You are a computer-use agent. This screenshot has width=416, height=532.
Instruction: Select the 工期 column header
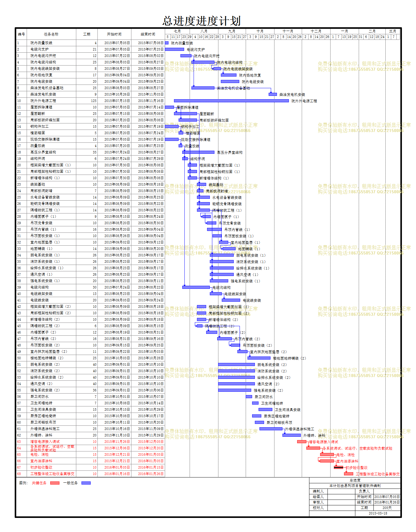pyautogui.click(x=87, y=34)
